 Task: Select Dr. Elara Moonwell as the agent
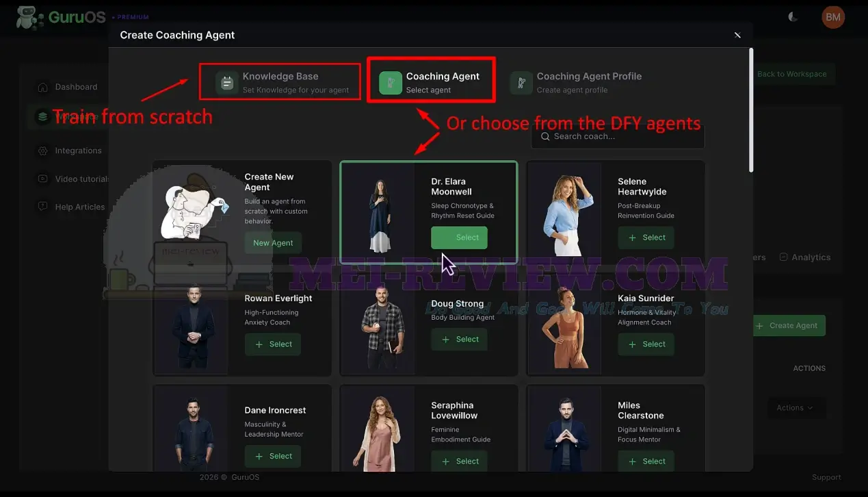click(x=459, y=238)
